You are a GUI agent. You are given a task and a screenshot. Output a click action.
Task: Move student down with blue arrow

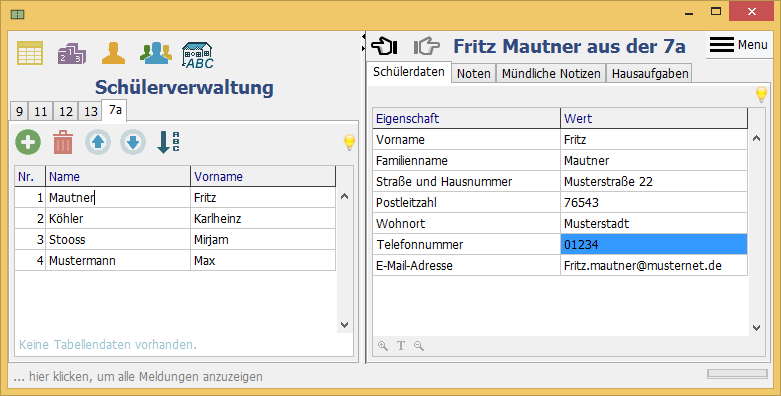[132, 142]
